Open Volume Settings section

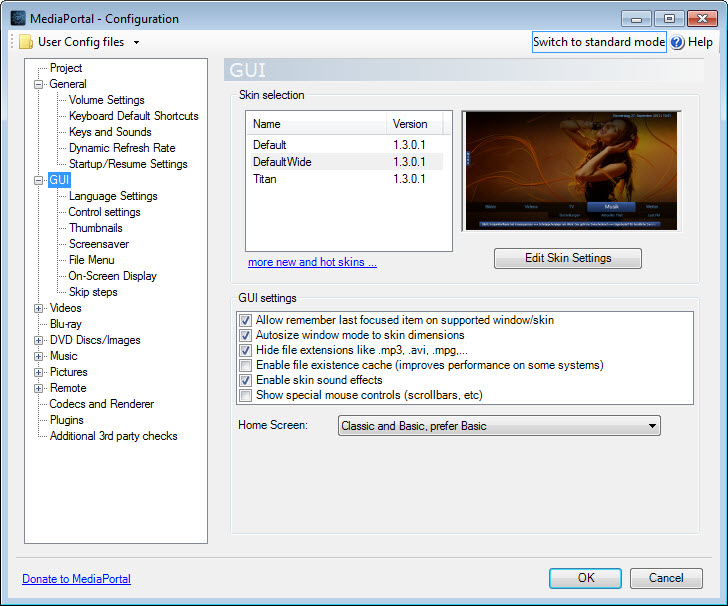(x=106, y=100)
